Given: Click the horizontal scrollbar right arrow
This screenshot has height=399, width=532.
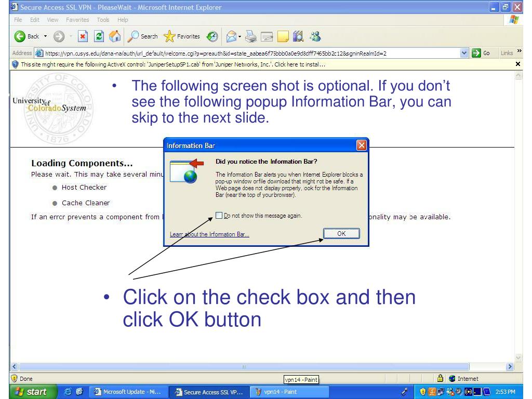Looking at the screenshot, I should pyautogui.click(x=510, y=366).
